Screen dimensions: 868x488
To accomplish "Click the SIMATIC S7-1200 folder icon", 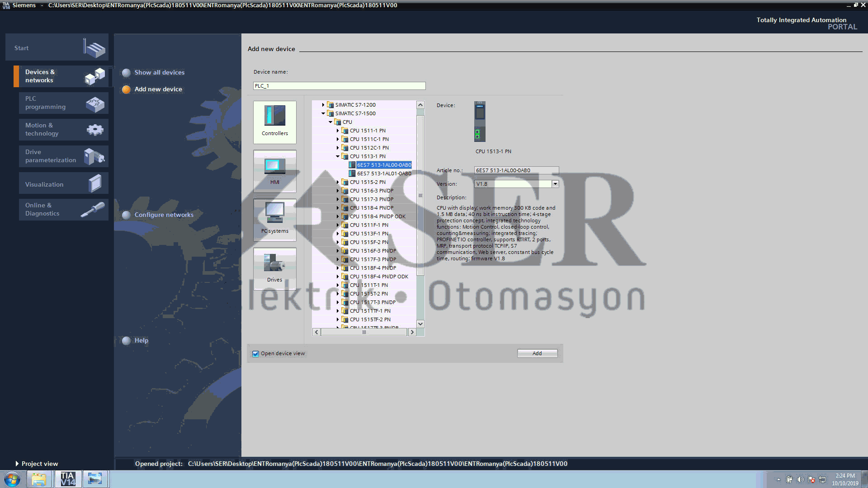I will pos(330,105).
